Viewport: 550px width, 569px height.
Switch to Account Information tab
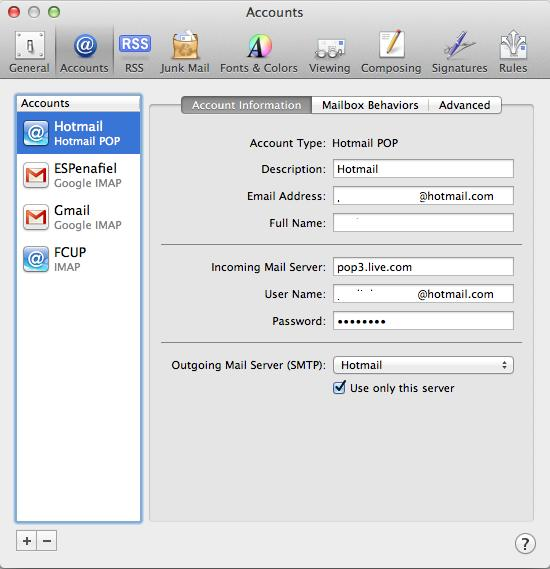[246, 105]
